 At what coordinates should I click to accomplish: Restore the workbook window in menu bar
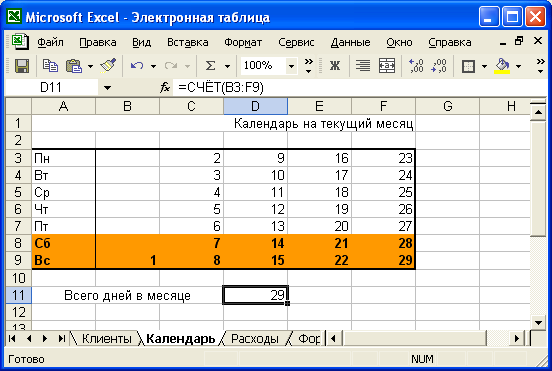point(519,42)
